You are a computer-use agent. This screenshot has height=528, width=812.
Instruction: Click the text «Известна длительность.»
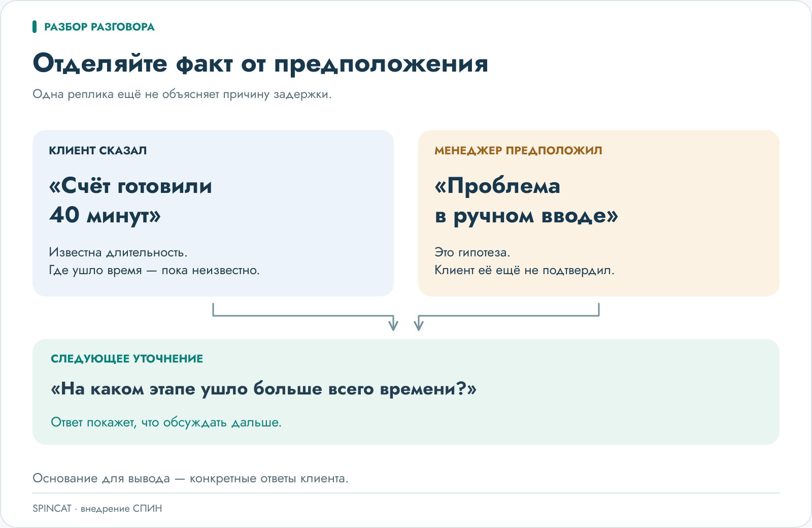[118, 252]
